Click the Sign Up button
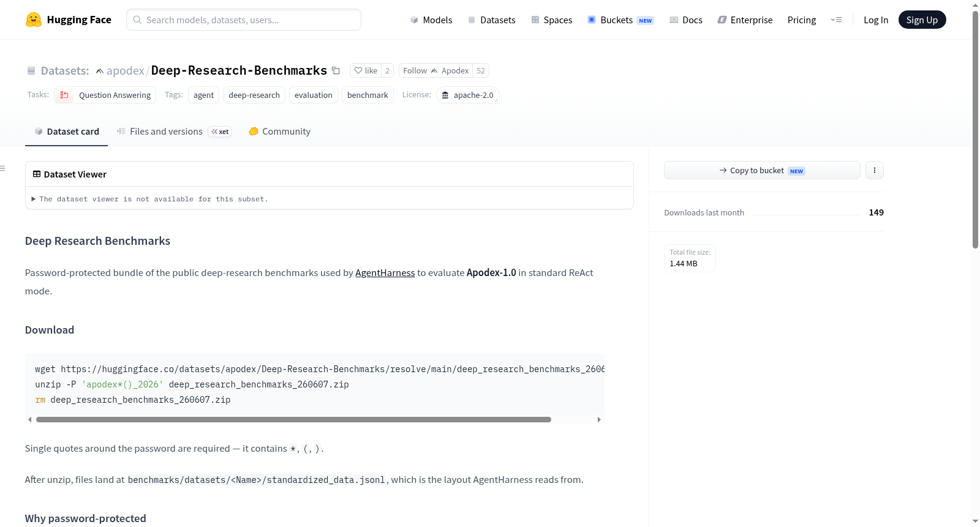This screenshot has width=980, height=527. click(x=922, y=20)
